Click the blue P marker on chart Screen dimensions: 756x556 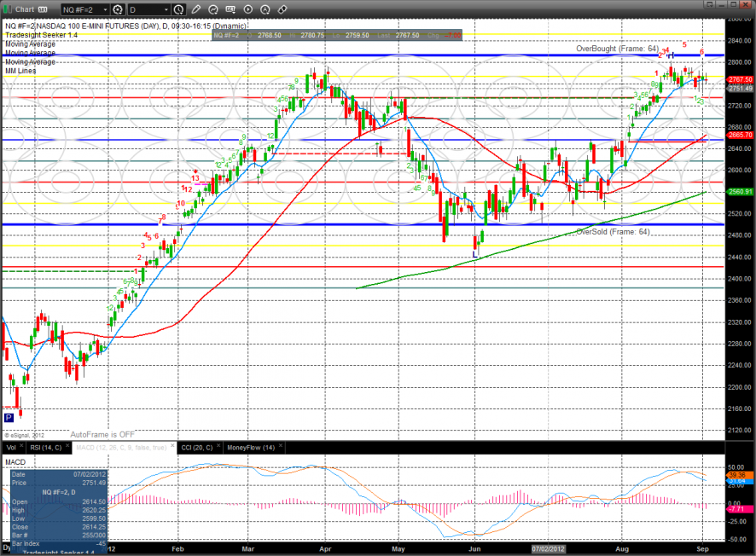[9, 417]
